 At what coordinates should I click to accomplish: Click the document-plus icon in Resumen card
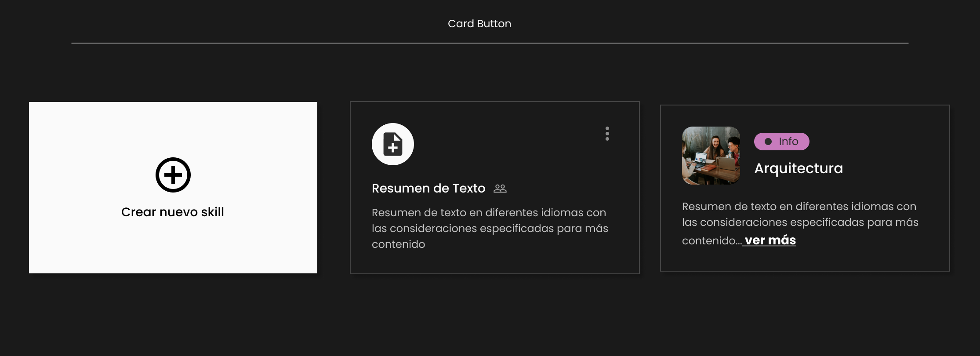click(x=393, y=144)
